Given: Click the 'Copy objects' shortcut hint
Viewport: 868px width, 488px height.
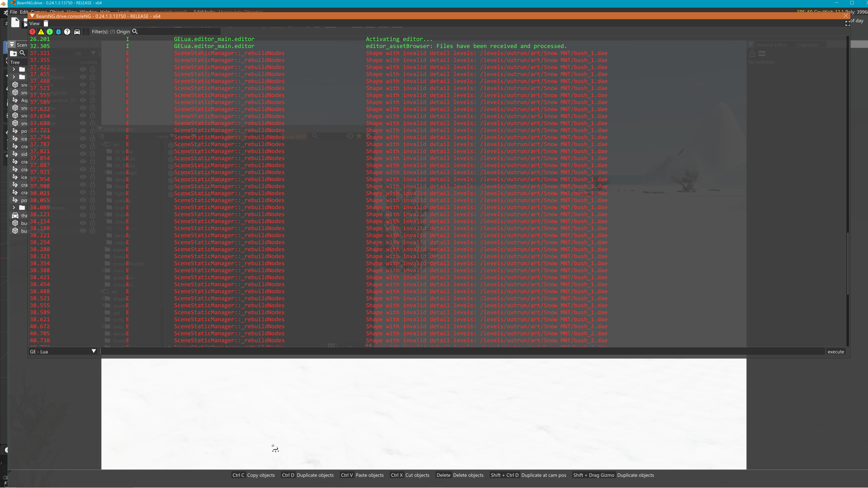Looking at the screenshot, I should coord(261,475).
